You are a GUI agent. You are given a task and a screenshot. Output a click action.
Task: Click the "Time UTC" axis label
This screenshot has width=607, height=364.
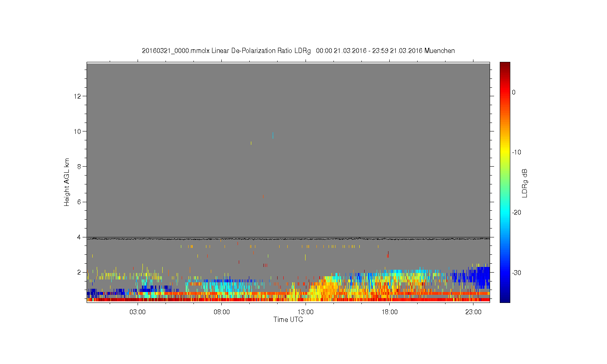(x=288, y=320)
